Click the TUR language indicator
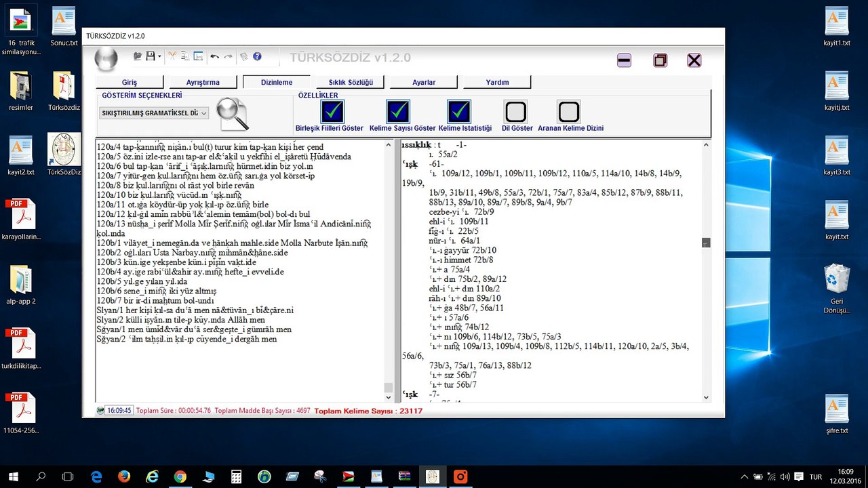 (x=816, y=477)
